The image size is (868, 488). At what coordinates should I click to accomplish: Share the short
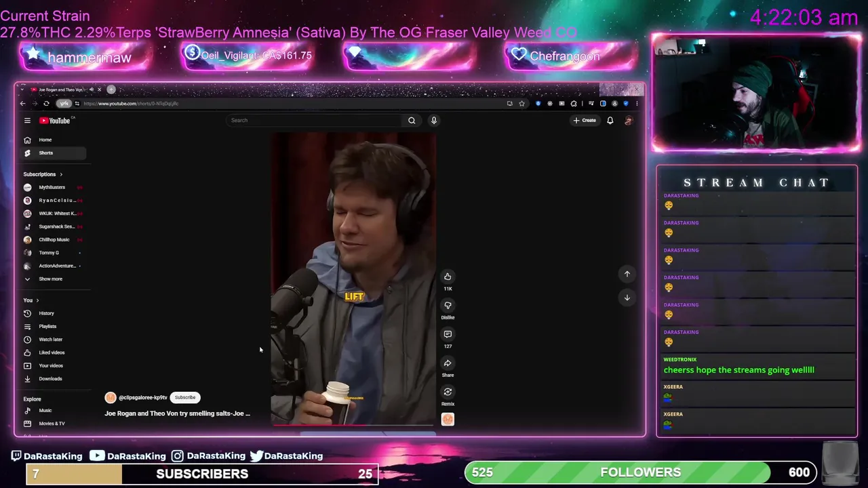coord(448,363)
